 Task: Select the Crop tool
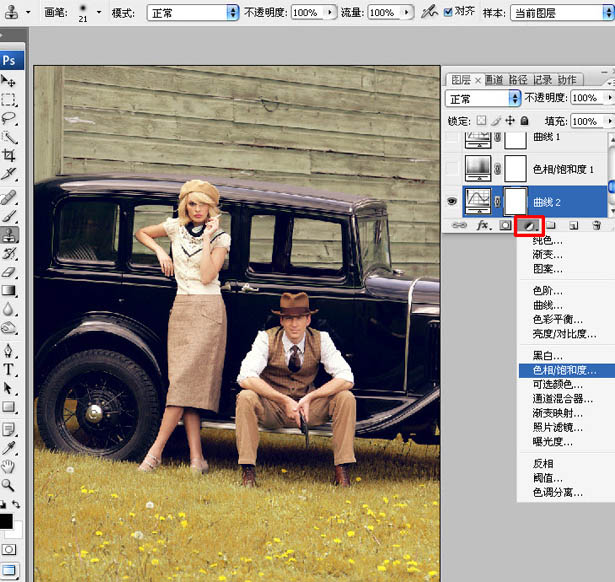tap(9, 156)
